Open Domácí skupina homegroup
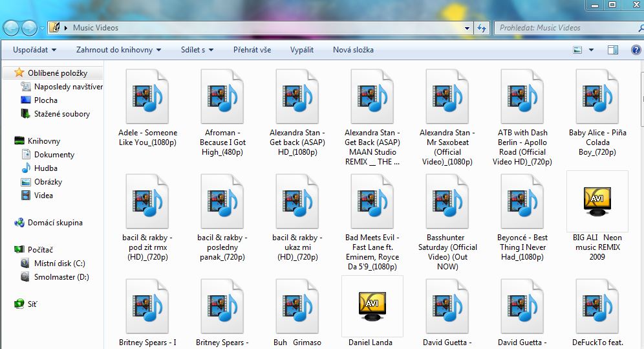 48,222
